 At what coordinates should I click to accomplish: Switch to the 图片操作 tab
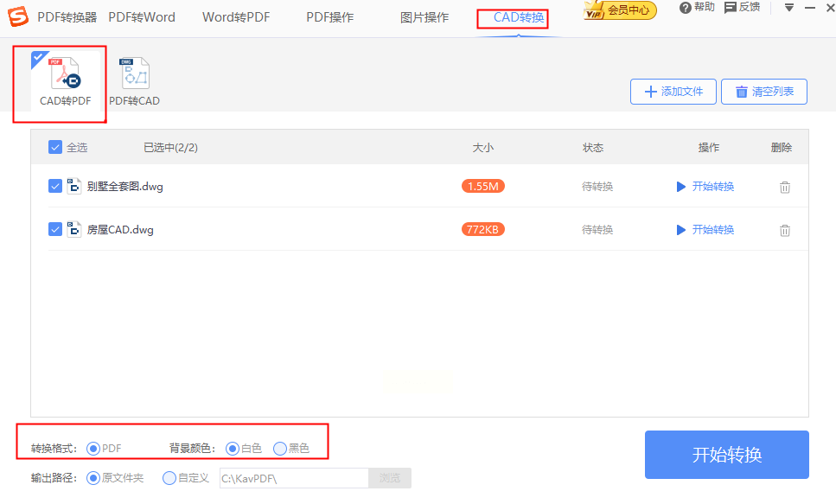click(x=424, y=17)
